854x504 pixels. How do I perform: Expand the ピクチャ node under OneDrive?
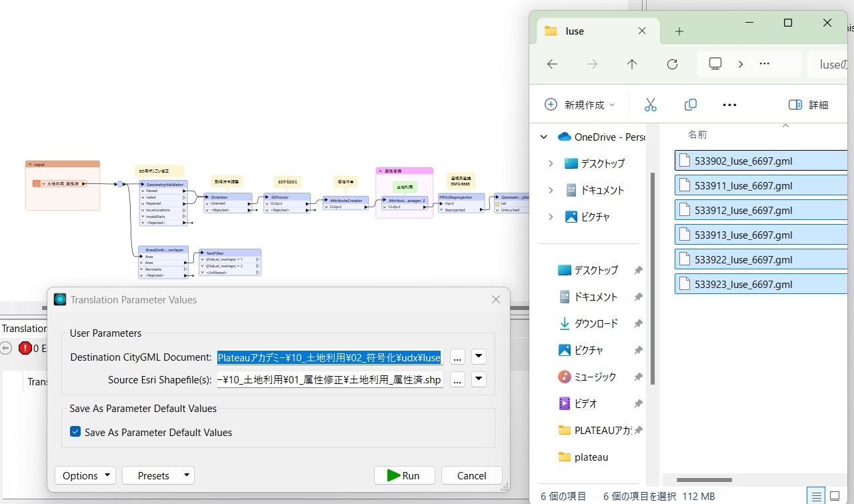coord(551,217)
